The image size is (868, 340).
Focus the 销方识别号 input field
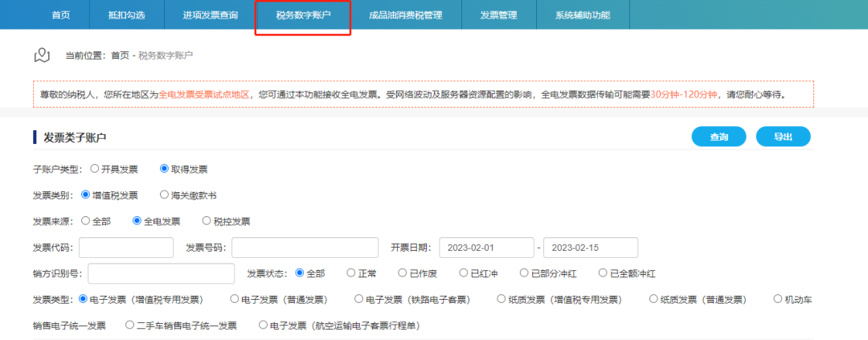pyautogui.click(x=161, y=273)
